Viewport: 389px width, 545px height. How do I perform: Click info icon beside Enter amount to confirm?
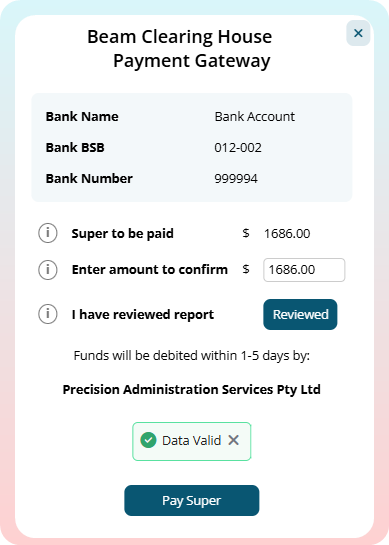48,269
